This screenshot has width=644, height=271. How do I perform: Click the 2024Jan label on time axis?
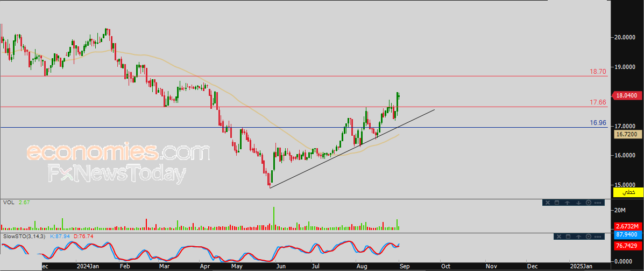pyautogui.click(x=87, y=266)
